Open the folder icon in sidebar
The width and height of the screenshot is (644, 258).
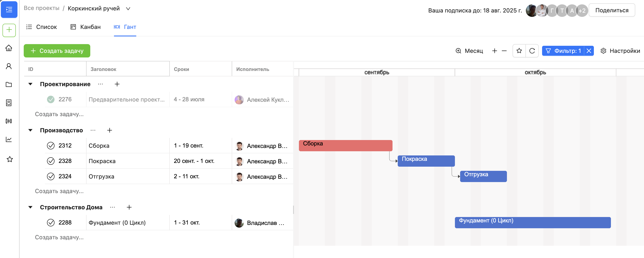coord(9,84)
